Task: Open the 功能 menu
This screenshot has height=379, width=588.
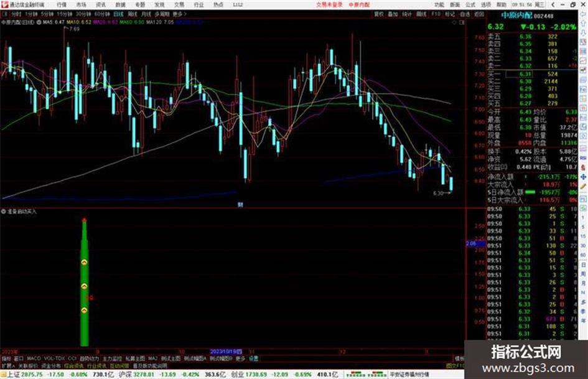Action: click(x=439, y=4)
